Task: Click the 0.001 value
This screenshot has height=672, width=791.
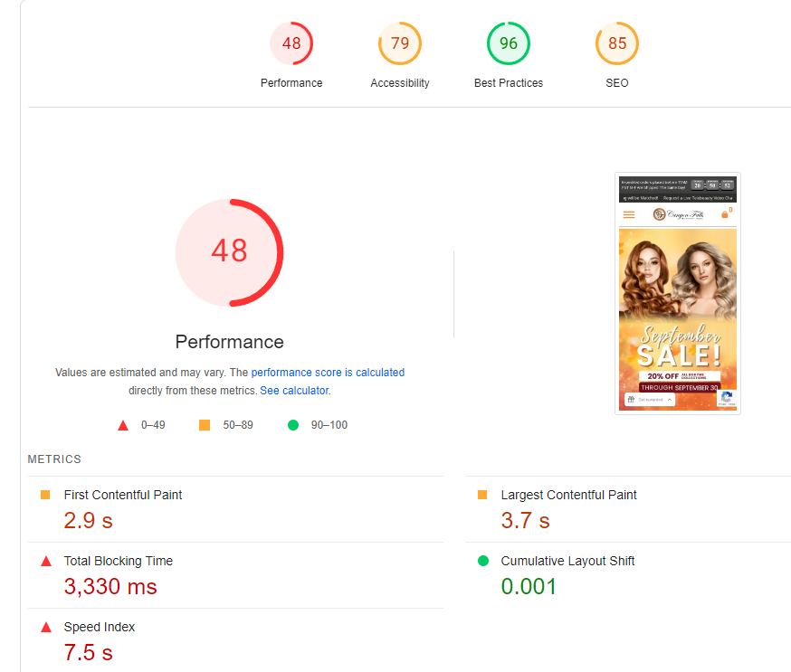Action: [x=529, y=587]
